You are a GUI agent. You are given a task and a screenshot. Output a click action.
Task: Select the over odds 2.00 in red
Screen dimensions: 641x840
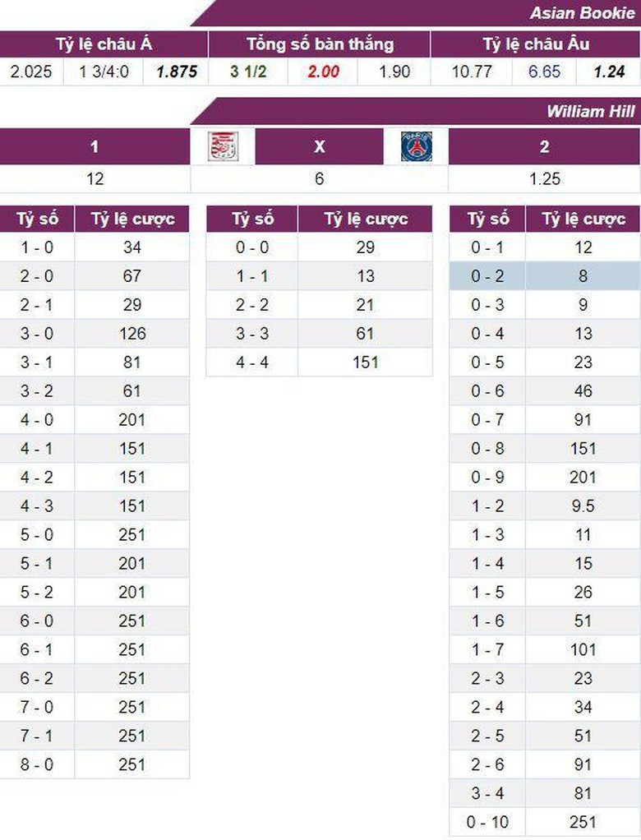[323, 72]
